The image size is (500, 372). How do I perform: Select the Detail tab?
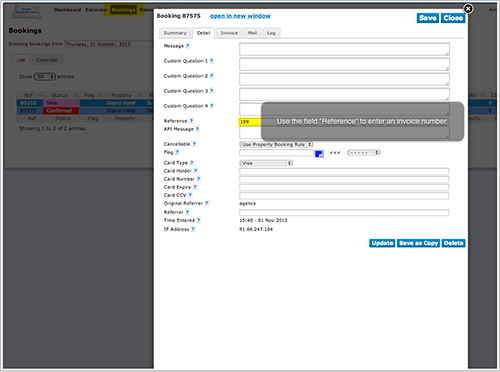tap(204, 33)
